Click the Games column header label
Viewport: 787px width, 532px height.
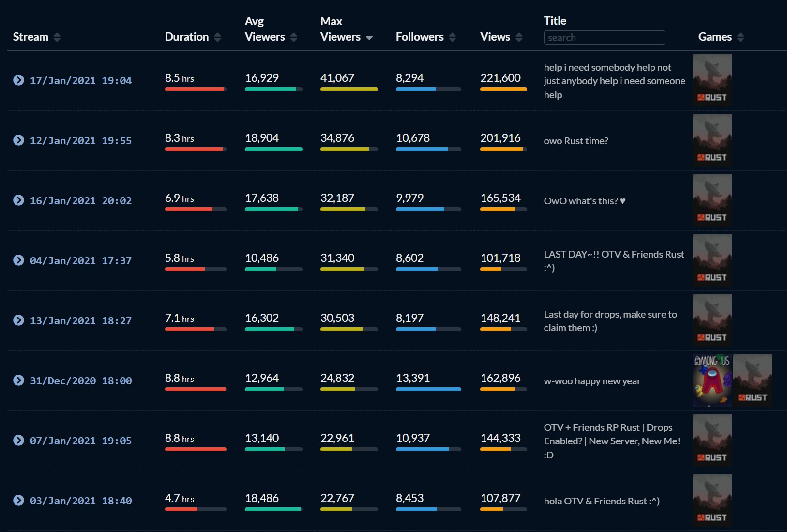(715, 37)
